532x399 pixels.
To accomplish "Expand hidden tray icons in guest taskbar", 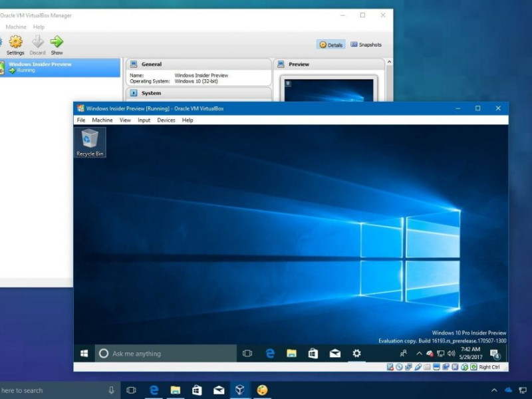I will 419,354.
